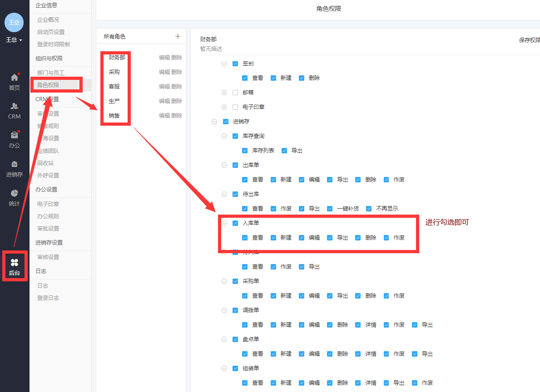Collapse the 签到 permission group
Viewport: 540px width, 392px height.
click(x=224, y=64)
